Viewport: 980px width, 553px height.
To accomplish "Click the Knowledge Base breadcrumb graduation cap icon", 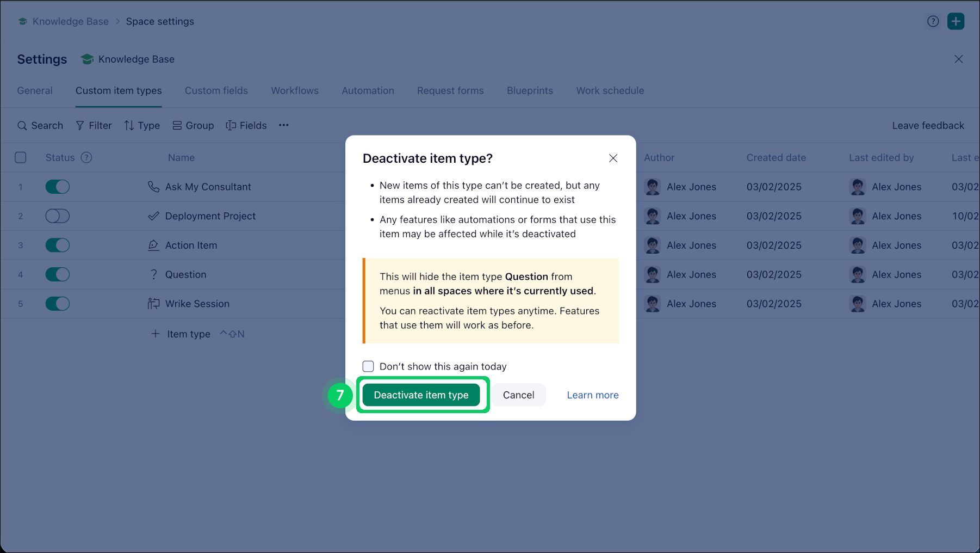I will (x=22, y=21).
